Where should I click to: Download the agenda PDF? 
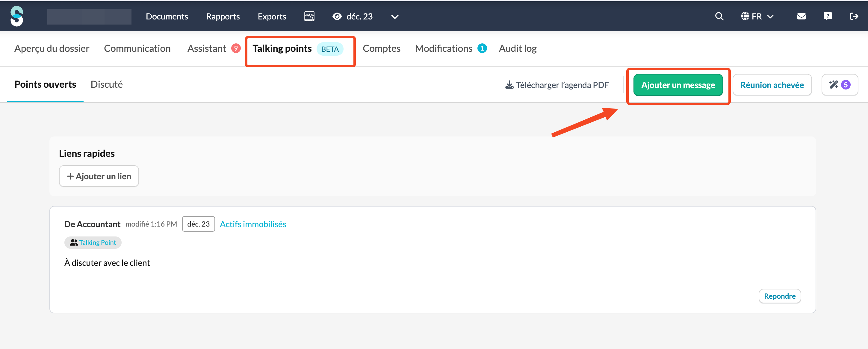(x=557, y=85)
